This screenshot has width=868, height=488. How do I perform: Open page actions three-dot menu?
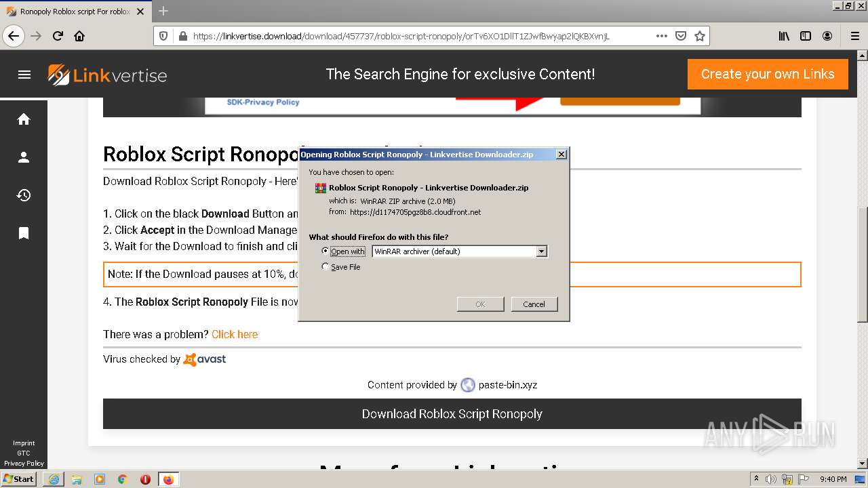(662, 36)
